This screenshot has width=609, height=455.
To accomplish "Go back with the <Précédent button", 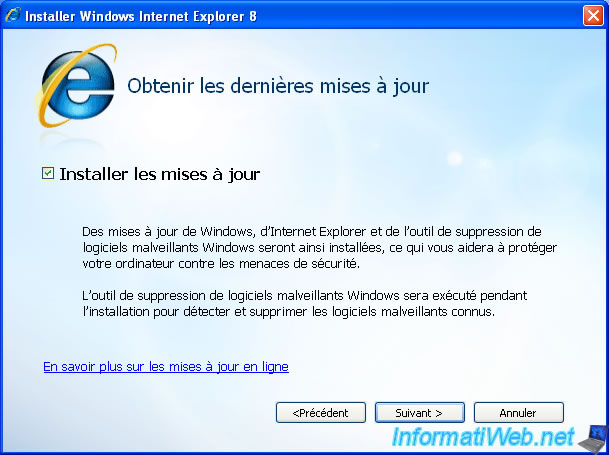I will pyautogui.click(x=321, y=413).
